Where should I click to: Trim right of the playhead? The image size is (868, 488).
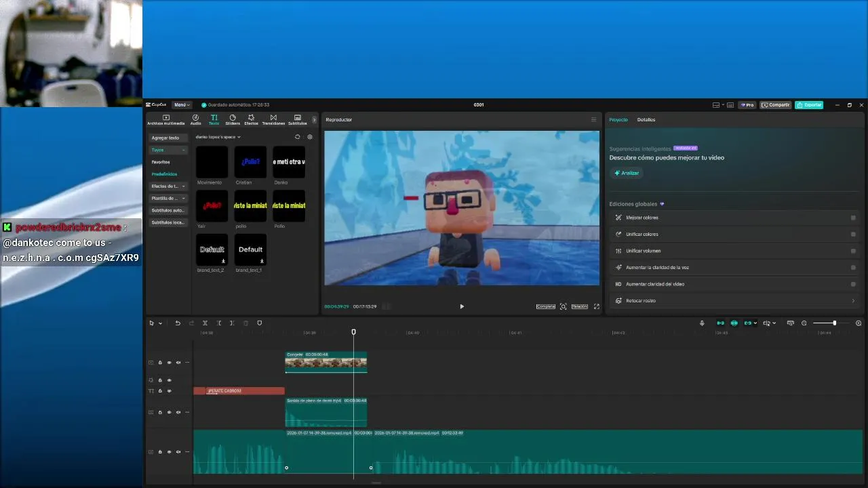pos(232,323)
